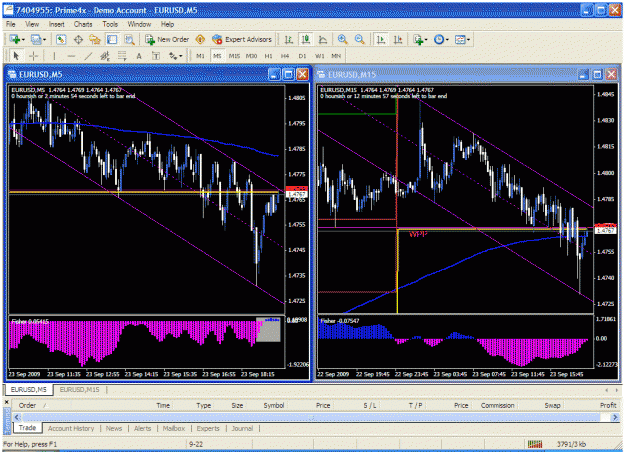The height and width of the screenshot is (452, 625).
Task: Open the File menu
Action: pyautogui.click(x=11, y=24)
